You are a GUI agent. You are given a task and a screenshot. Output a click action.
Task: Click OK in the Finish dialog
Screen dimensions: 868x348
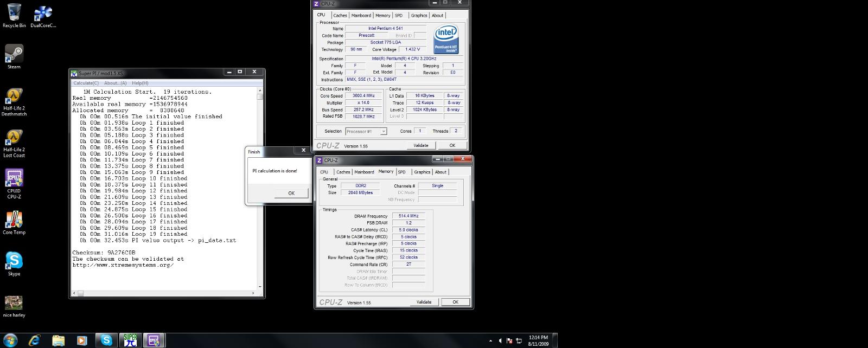291,193
